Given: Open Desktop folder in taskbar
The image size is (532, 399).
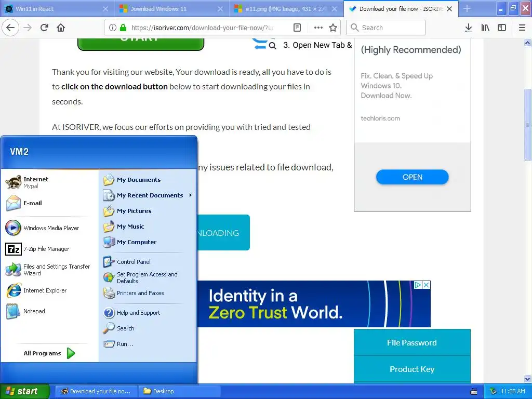Looking at the screenshot, I should click(179, 391).
